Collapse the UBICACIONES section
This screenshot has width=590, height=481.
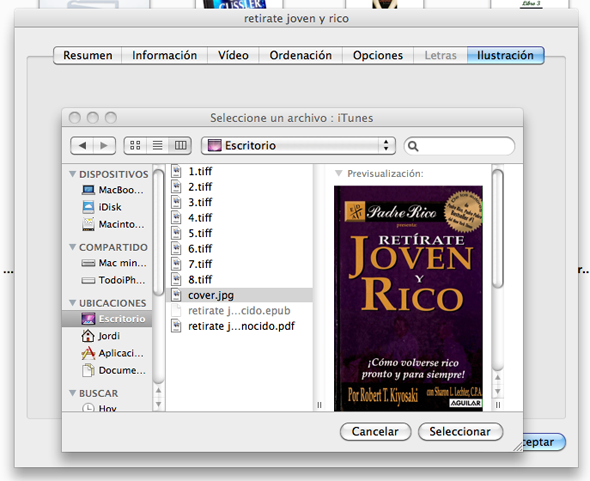(73, 303)
